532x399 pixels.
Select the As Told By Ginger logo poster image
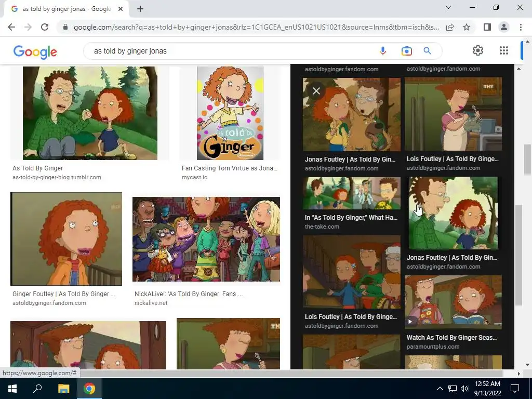coord(230,113)
